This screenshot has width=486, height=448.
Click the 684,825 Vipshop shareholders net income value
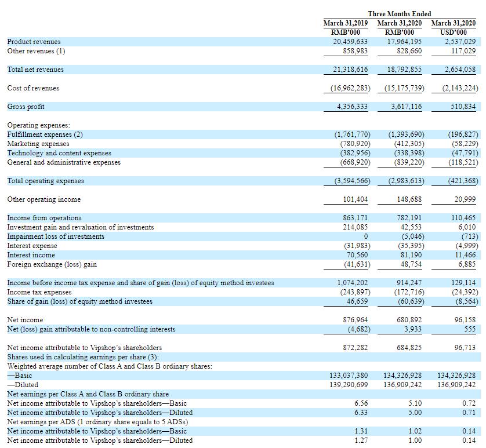(x=409, y=348)
